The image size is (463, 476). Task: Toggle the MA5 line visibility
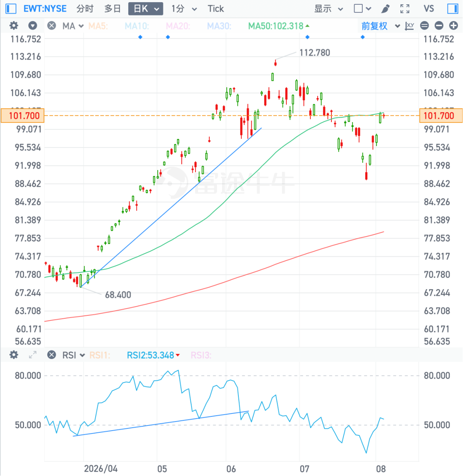tap(98, 26)
